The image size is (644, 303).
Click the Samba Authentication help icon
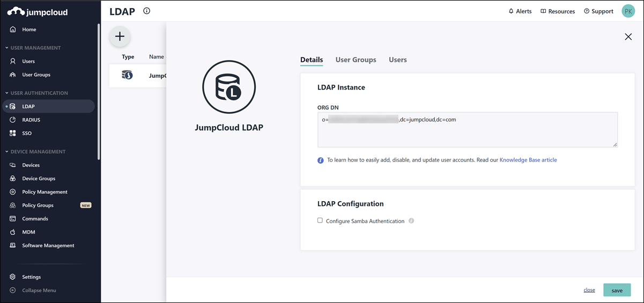pyautogui.click(x=411, y=221)
